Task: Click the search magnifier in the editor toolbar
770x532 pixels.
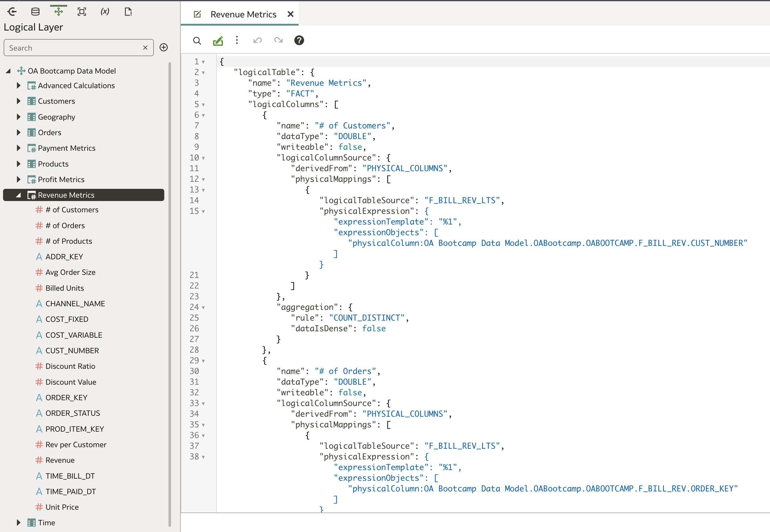Action: pyautogui.click(x=197, y=41)
